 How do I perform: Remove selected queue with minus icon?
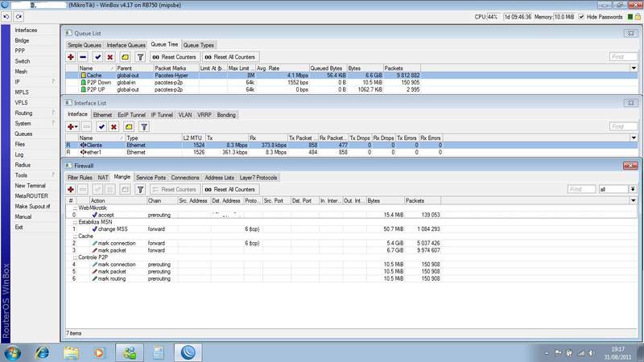83,57
